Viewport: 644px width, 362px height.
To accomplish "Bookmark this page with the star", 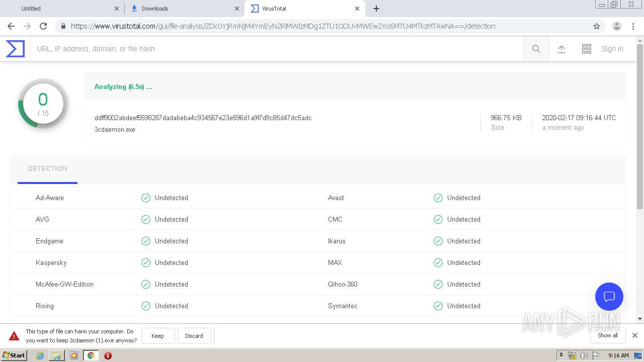I will [597, 26].
